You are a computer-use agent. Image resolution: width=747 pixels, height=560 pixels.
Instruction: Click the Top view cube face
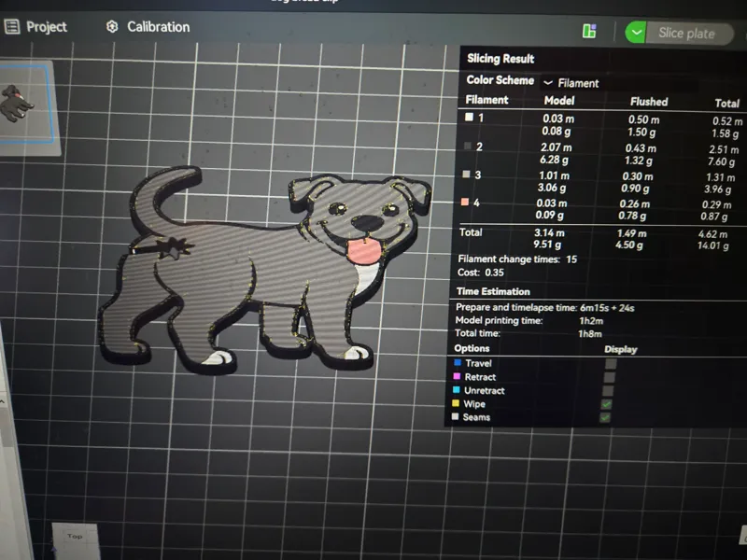tap(75, 537)
